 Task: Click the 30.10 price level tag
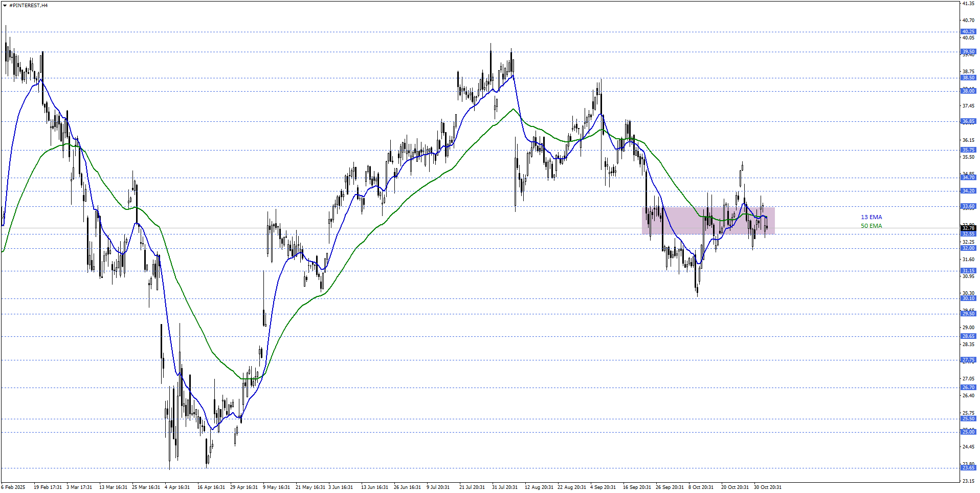[x=968, y=298]
